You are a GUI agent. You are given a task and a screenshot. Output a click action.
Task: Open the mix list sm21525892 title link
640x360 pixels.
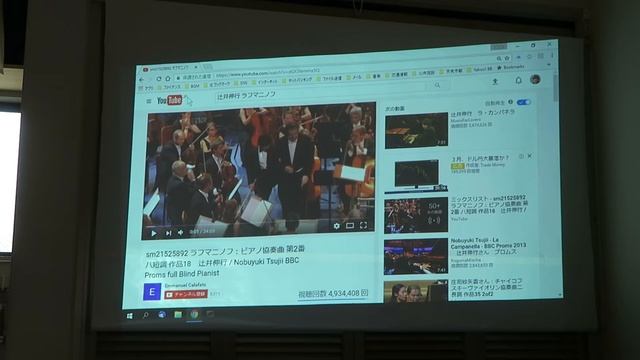pyautogui.click(x=489, y=206)
